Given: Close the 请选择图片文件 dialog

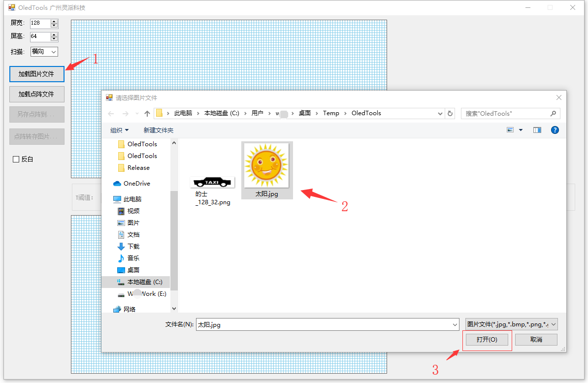Looking at the screenshot, I should (559, 97).
